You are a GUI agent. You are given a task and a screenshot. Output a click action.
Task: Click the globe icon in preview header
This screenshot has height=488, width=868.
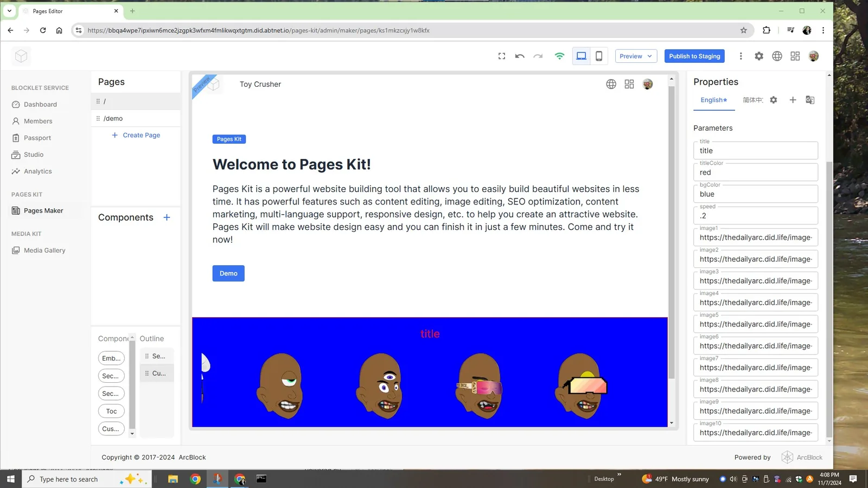point(611,84)
